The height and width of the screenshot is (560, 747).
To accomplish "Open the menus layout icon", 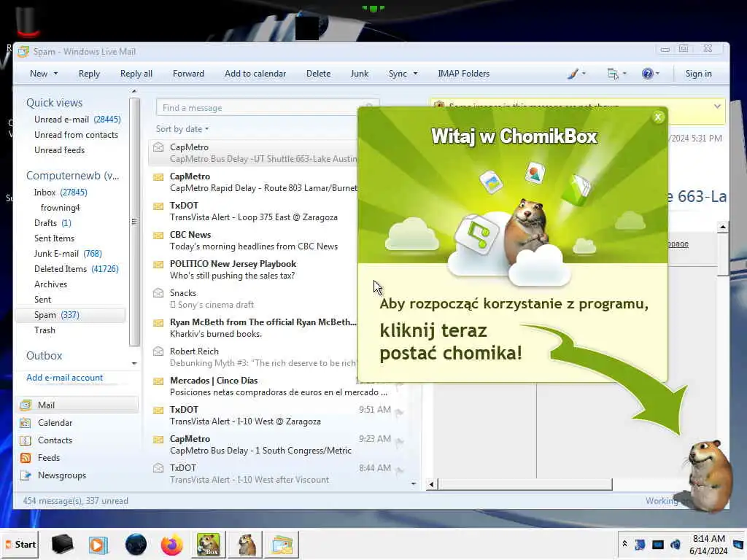I will click(613, 74).
